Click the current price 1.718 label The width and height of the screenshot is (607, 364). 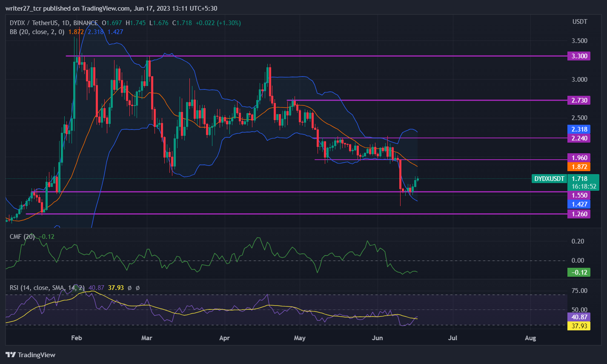(580, 179)
